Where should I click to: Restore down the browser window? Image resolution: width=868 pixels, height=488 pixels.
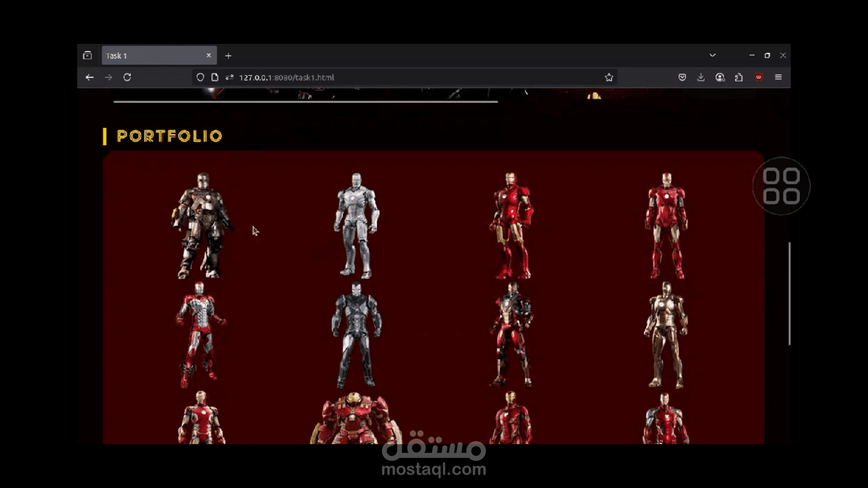767,55
